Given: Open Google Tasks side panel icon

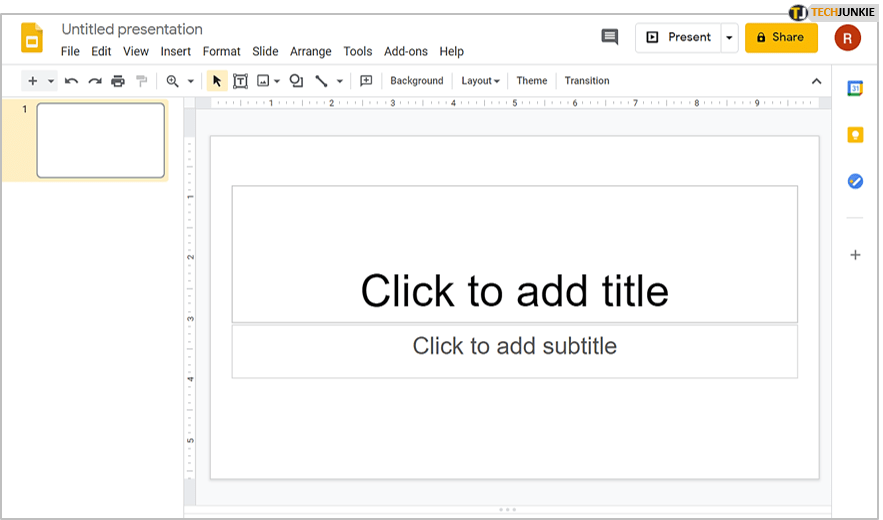Looking at the screenshot, I should pos(855,181).
